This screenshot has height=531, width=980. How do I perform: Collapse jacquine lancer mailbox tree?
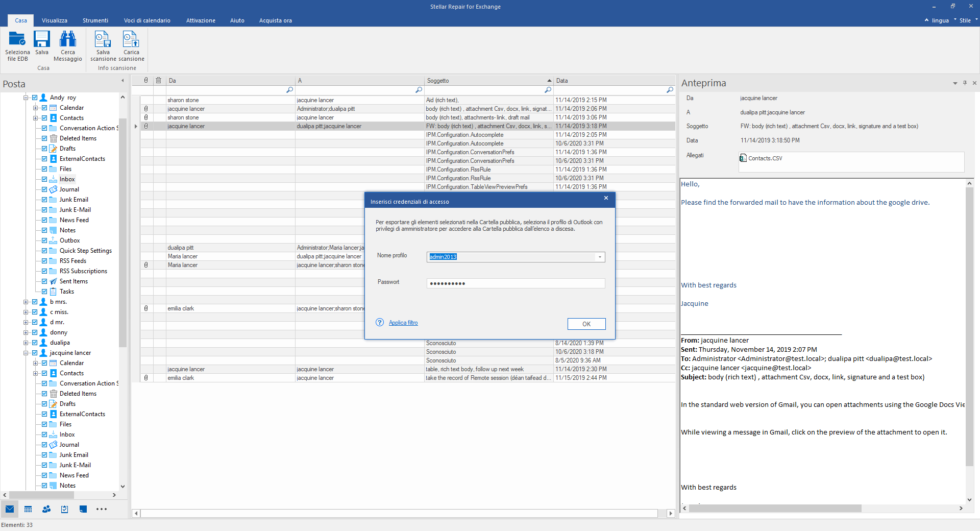[26, 353]
